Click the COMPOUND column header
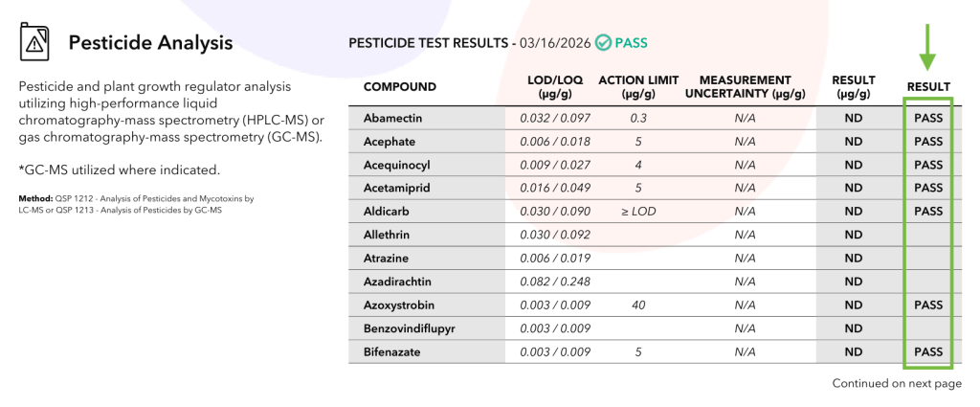The height and width of the screenshot is (407, 980). pyautogui.click(x=400, y=87)
